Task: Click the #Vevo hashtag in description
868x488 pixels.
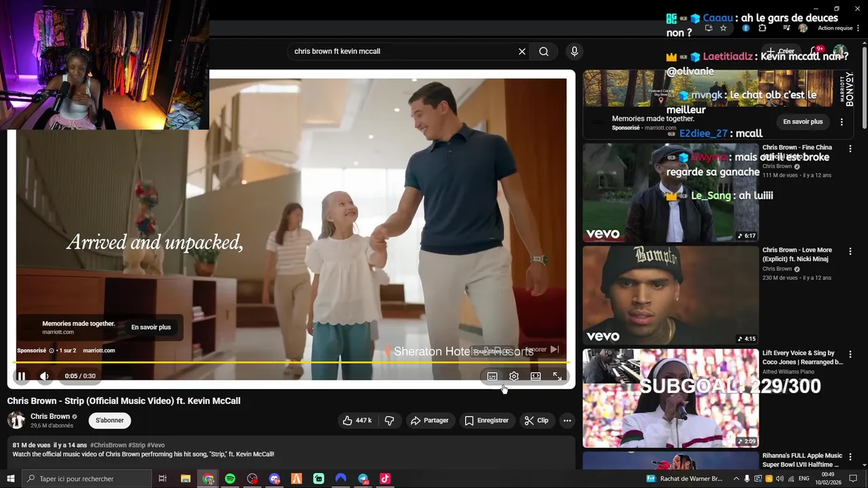Action: [156, 445]
